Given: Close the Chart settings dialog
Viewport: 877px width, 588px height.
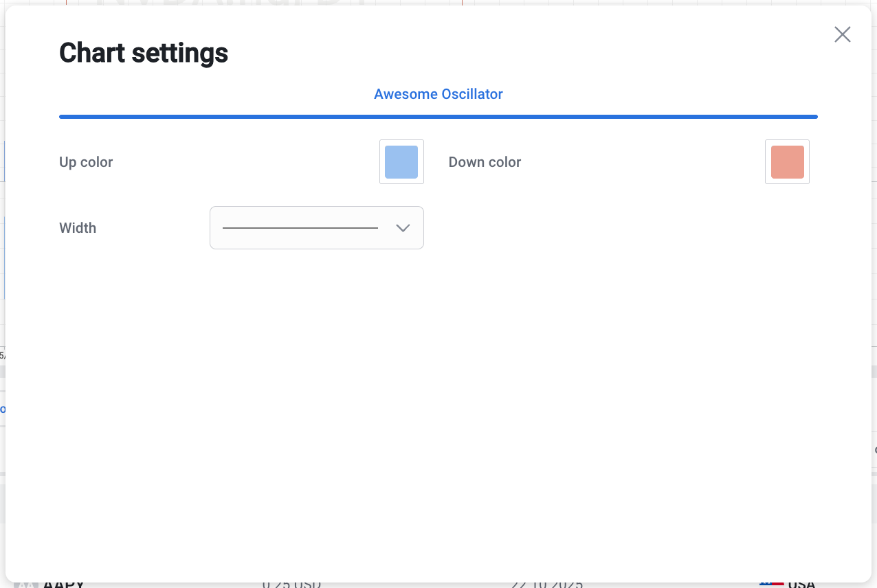Looking at the screenshot, I should (842, 34).
